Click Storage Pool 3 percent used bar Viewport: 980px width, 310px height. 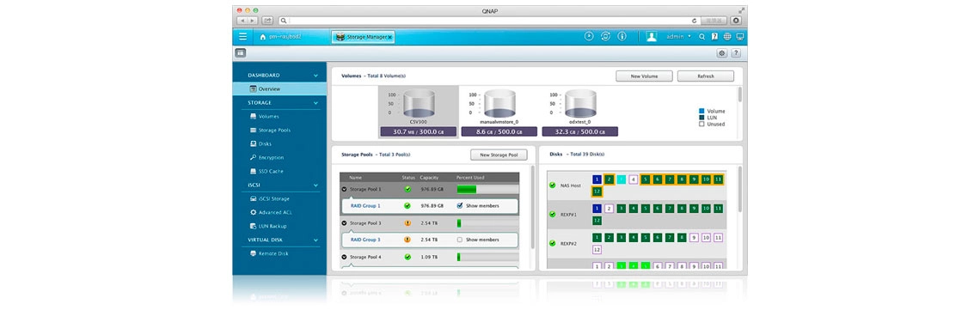pyautogui.click(x=487, y=222)
